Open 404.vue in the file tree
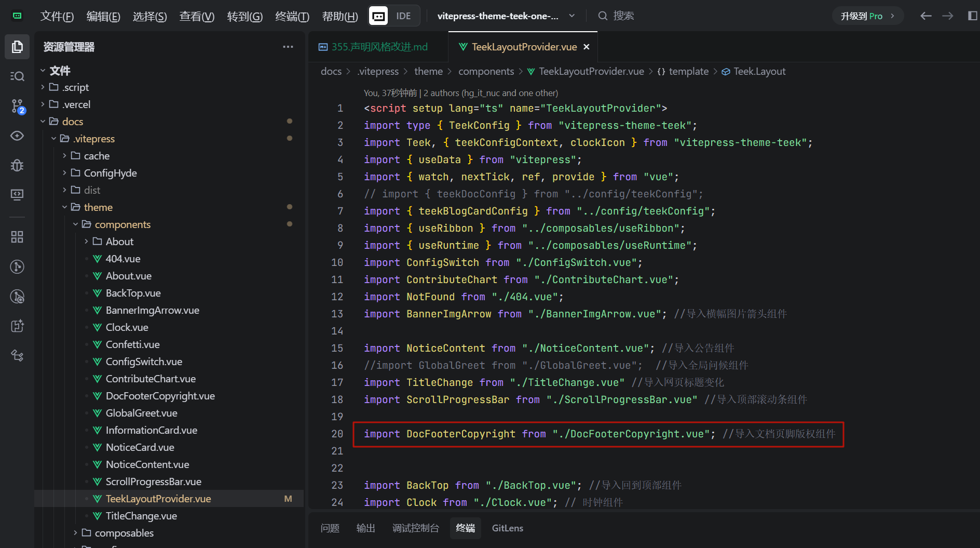Screen dimensions: 980x548 tap(169, 259)
